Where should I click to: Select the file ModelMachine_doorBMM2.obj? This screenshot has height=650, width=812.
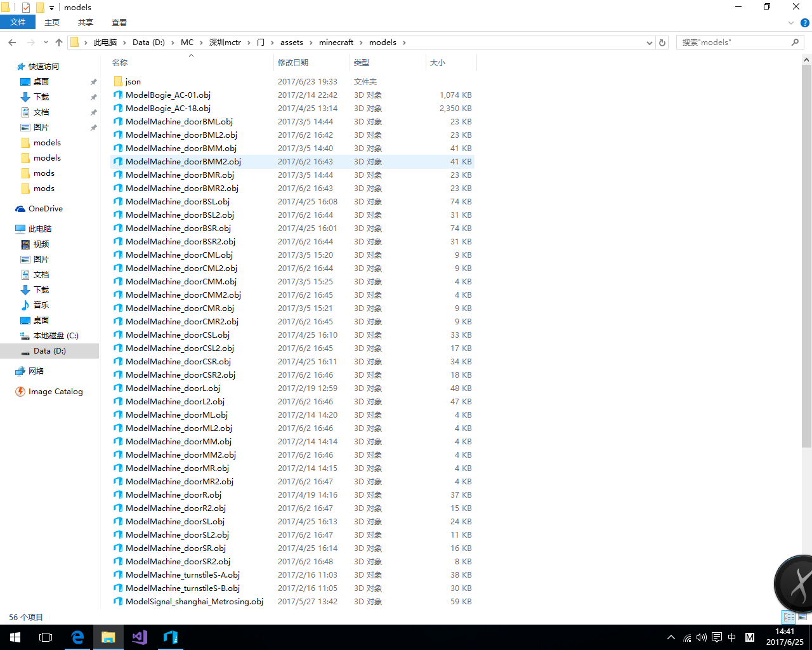pos(292,162)
